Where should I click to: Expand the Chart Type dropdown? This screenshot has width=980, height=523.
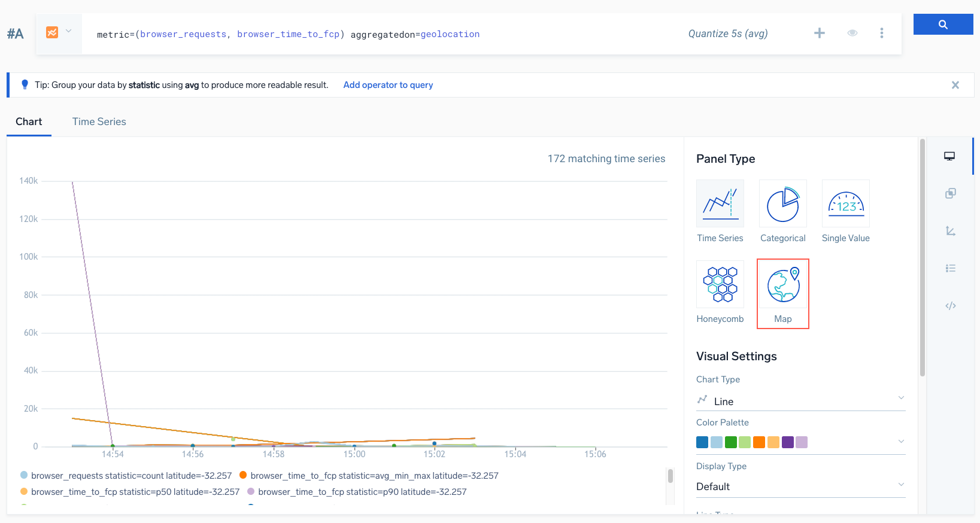tap(800, 401)
